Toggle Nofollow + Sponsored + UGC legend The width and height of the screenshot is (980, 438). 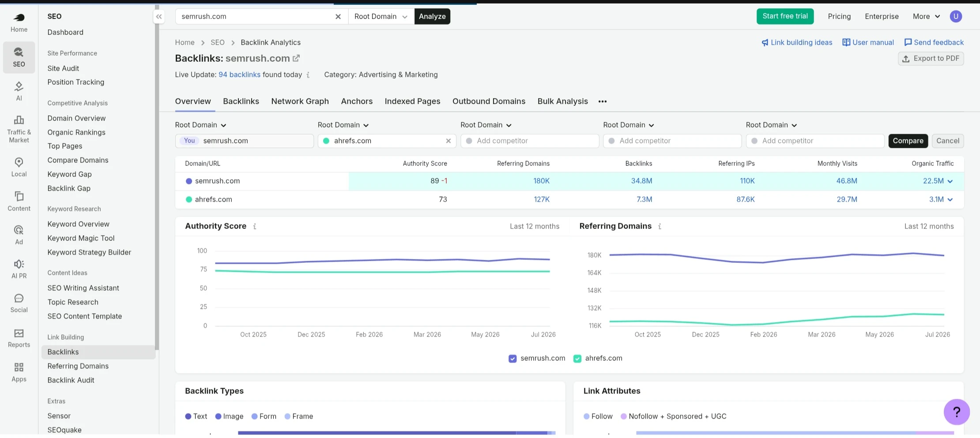tap(673, 416)
